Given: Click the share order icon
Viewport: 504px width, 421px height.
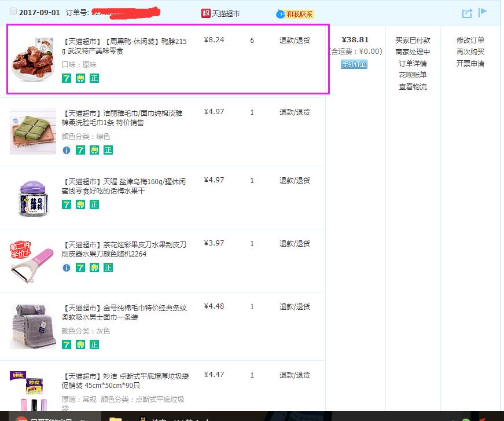Looking at the screenshot, I should (467, 13).
